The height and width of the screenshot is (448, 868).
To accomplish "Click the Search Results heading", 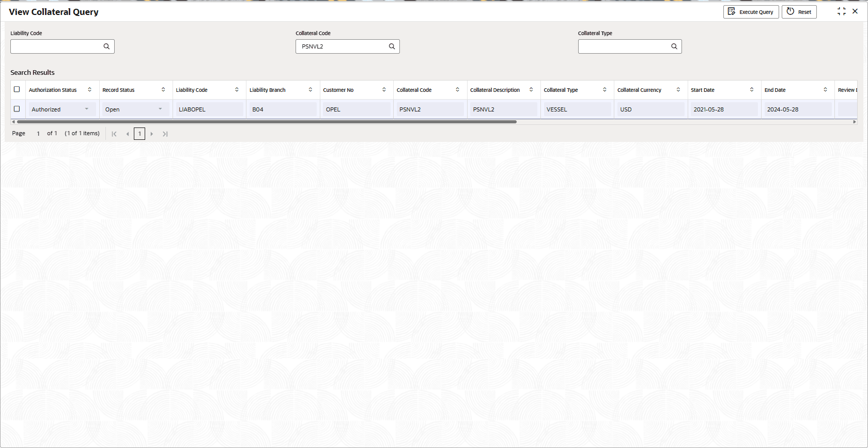I will [x=33, y=73].
